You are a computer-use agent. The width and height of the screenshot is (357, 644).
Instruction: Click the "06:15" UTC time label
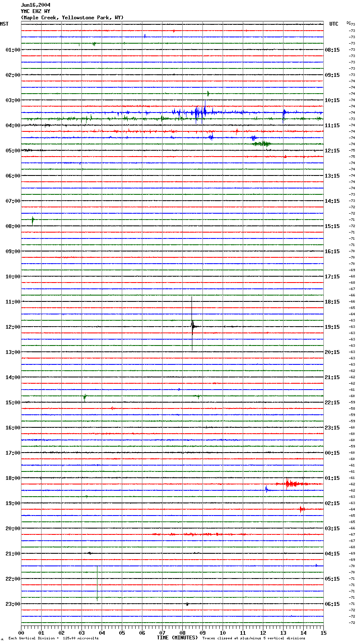point(332,604)
